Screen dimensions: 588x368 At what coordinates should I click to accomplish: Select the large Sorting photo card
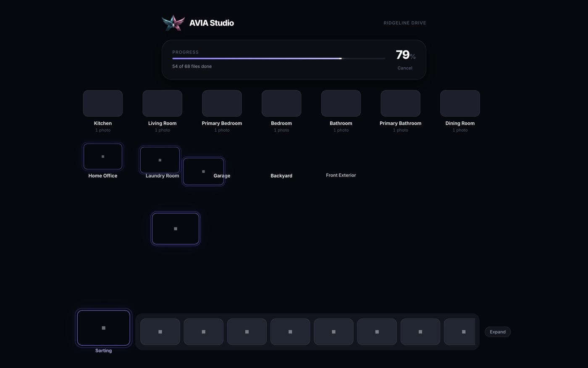104,328
